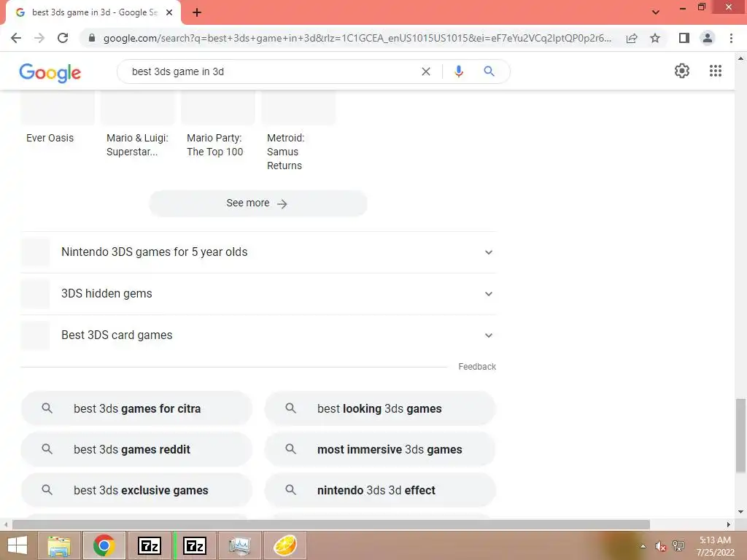Clear the search box text
Screen dimensions: 747x560
426,71
